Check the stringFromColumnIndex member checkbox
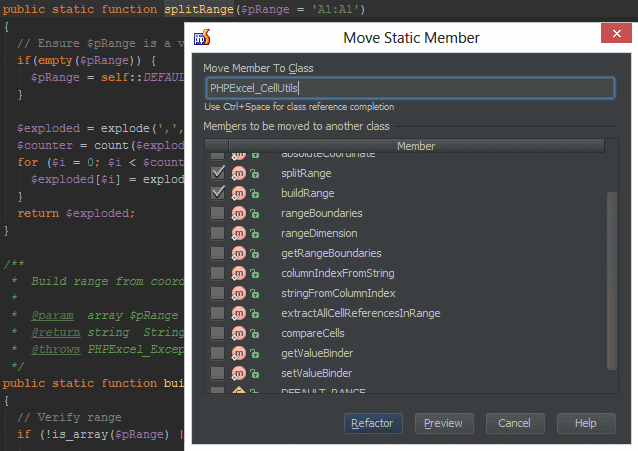Image resolution: width=638 pixels, height=451 pixels. click(x=218, y=293)
